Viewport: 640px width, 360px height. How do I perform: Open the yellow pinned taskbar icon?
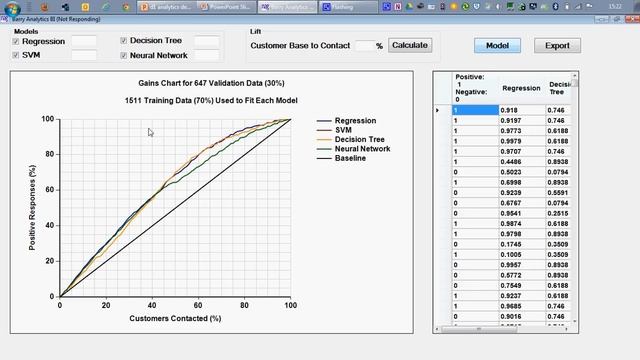click(85, 7)
